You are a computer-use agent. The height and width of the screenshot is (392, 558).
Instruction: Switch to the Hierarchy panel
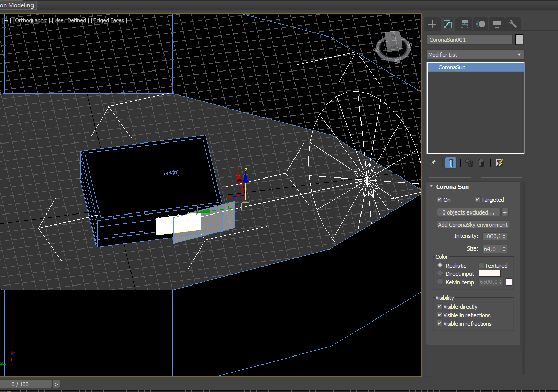(x=465, y=24)
